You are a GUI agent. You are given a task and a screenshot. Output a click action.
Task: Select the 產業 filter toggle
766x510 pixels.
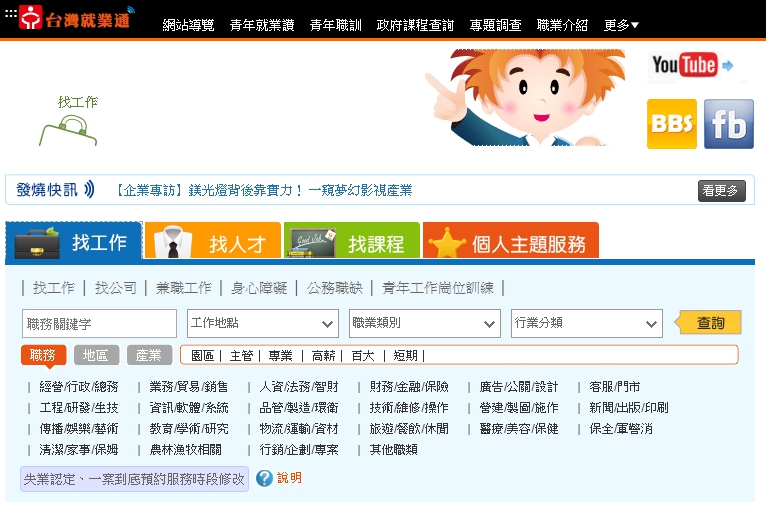click(x=149, y=355)
